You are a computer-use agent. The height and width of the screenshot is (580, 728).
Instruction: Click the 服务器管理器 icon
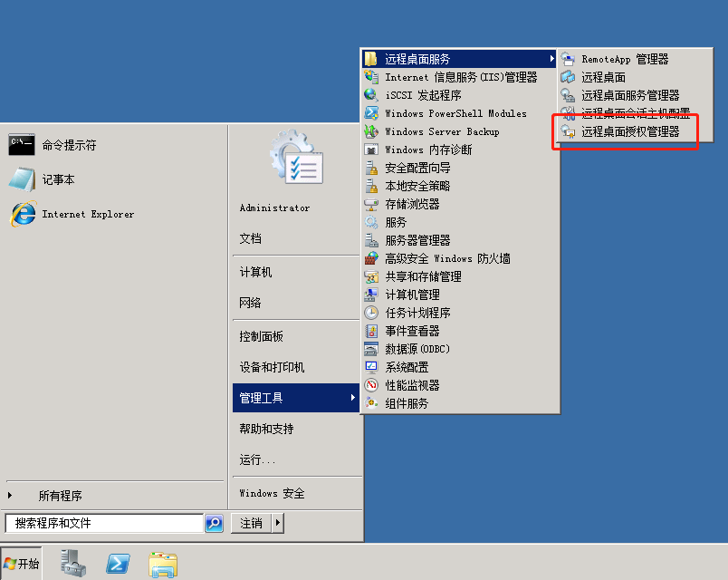(370, 240)
